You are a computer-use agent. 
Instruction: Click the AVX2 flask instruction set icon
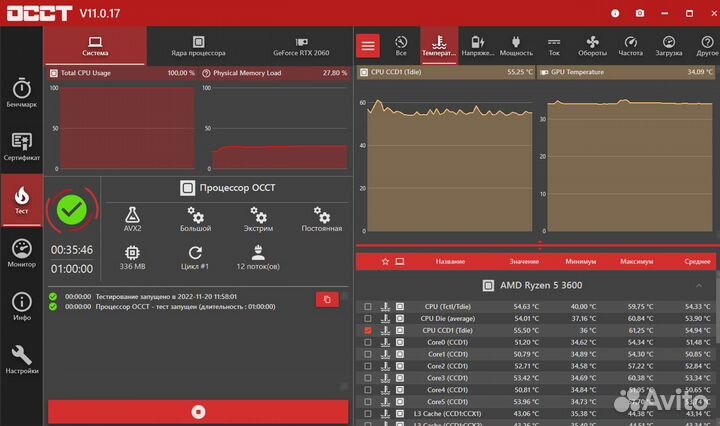coord(132,219)
